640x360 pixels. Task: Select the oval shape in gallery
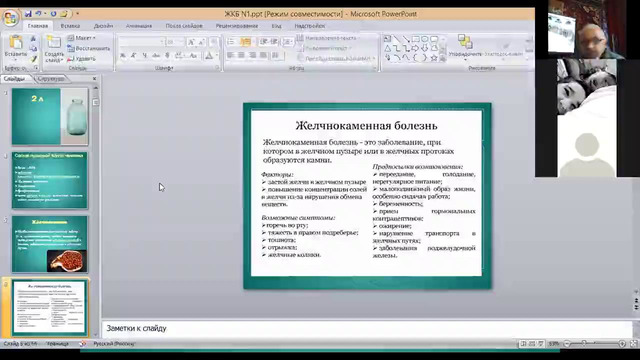point(425,39)
